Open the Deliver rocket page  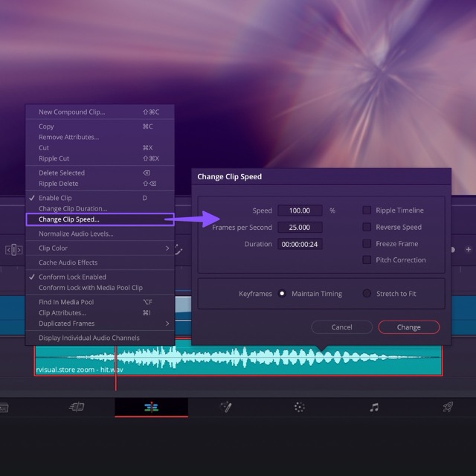448,407
